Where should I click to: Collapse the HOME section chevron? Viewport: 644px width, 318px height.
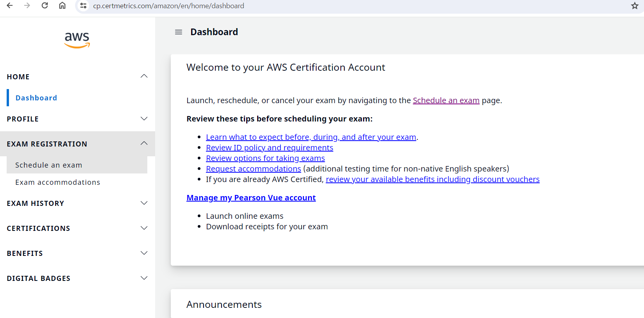coord(144,76)
